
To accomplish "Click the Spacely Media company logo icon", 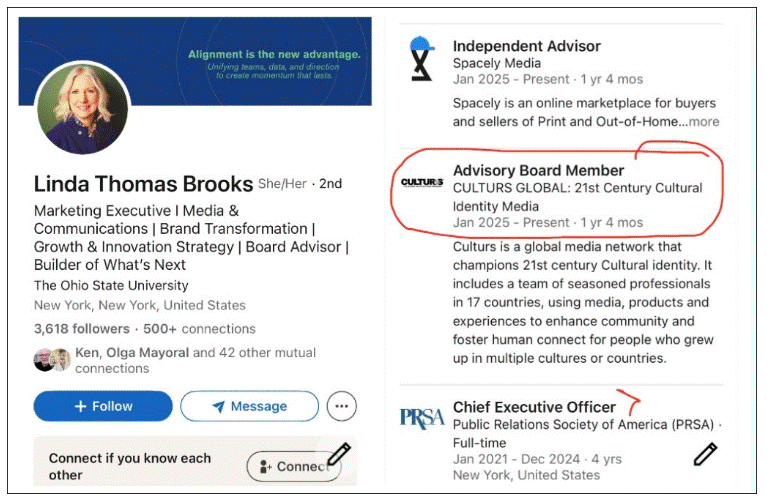I will click(x=422, y=61).
